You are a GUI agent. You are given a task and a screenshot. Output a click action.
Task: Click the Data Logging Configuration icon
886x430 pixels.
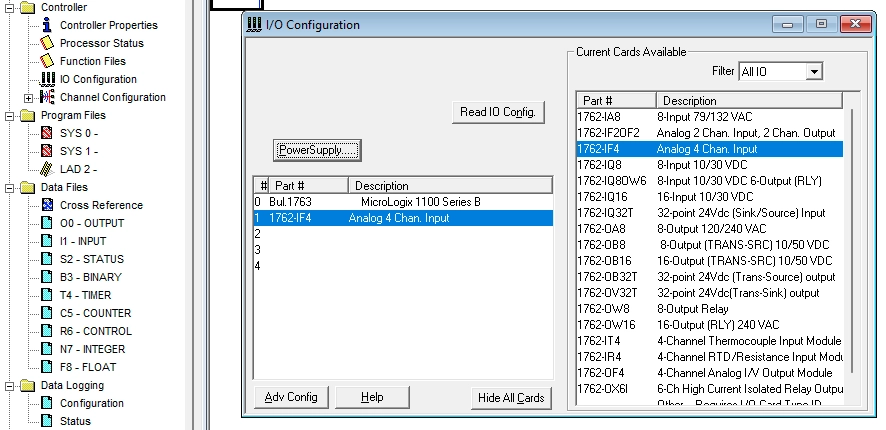click(47, 403)
